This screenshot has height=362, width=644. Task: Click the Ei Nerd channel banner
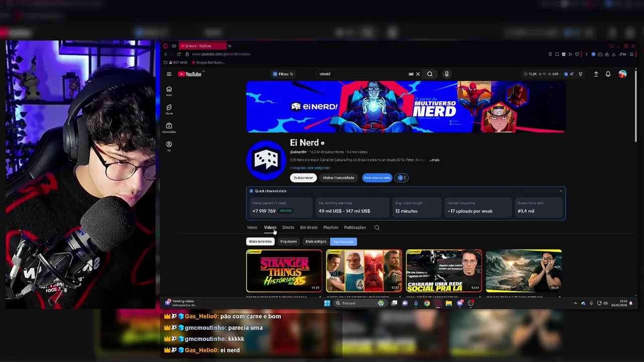(406, 107)
